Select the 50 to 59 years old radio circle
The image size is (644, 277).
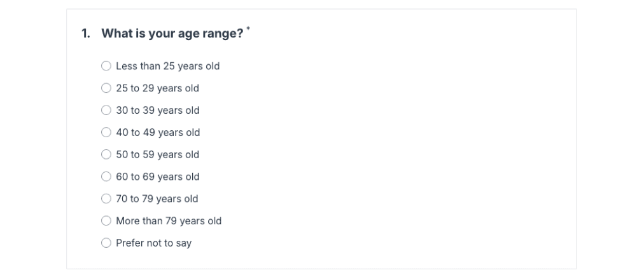tap(106, 154)
